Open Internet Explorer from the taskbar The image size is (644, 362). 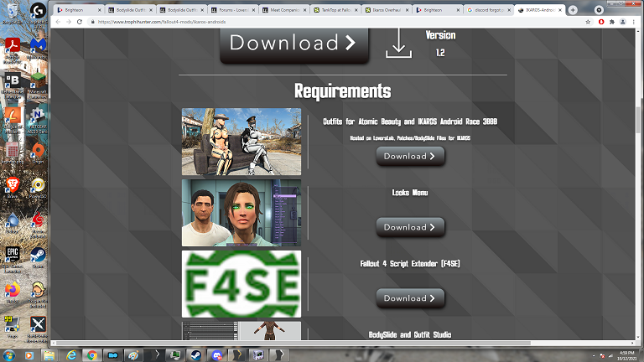[71, 355]
